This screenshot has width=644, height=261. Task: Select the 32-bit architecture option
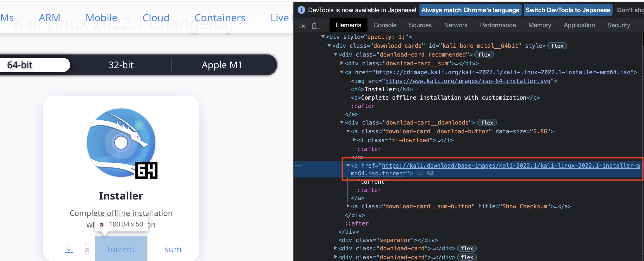tap(121, 65)
